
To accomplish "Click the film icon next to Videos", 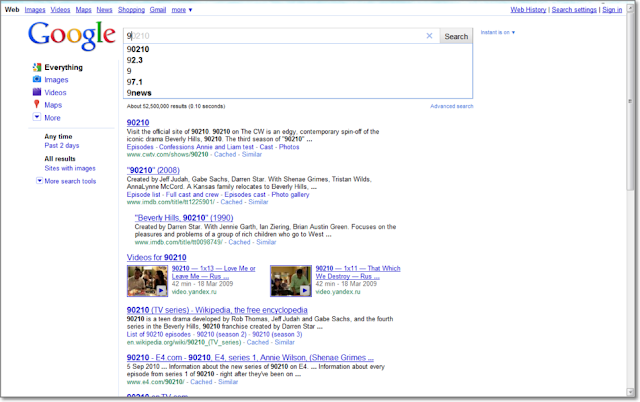I will (x=37, y=92).
